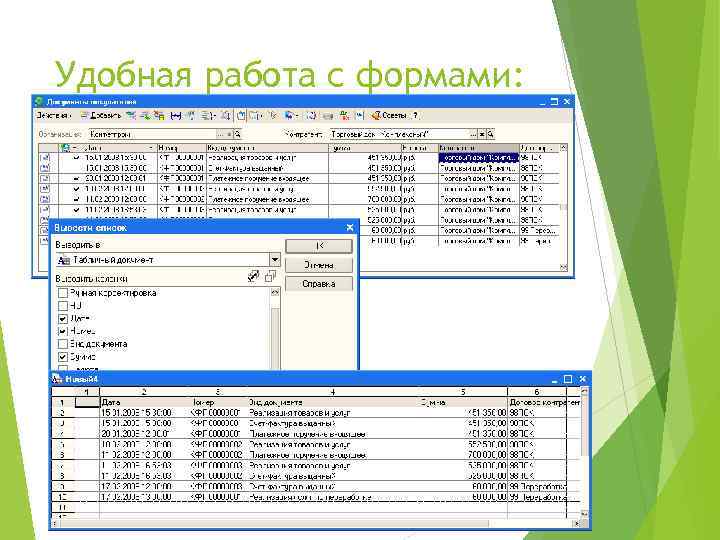Click the add-by-copying icon right after Добавить
The width and height of the screenshot is (720, 540).
pos(131,115)
